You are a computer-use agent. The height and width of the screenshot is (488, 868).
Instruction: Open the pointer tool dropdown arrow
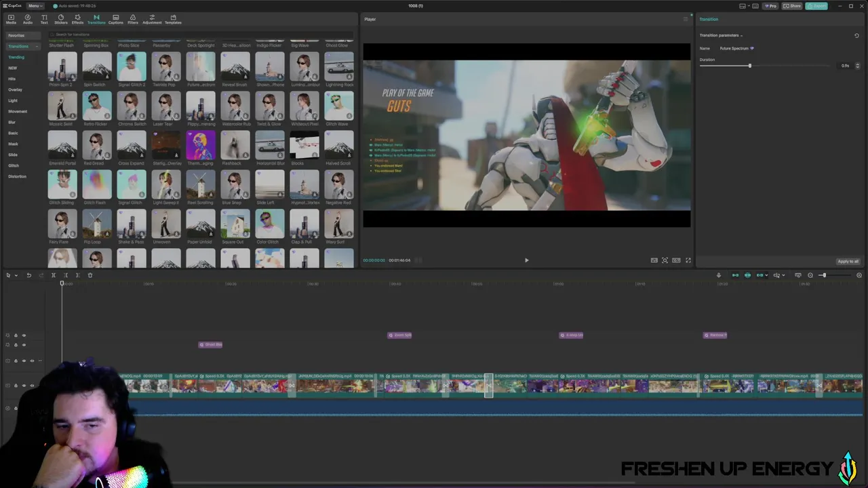click(16, 275)
